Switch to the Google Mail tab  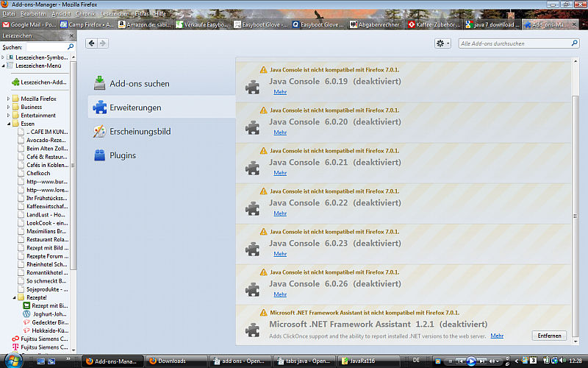(29, 25)
